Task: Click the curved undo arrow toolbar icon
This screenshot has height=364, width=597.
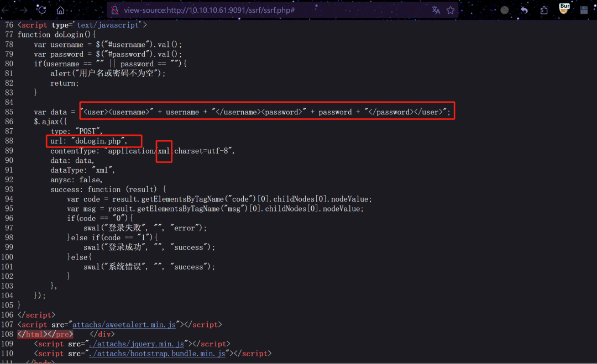Action: (524, 10)
